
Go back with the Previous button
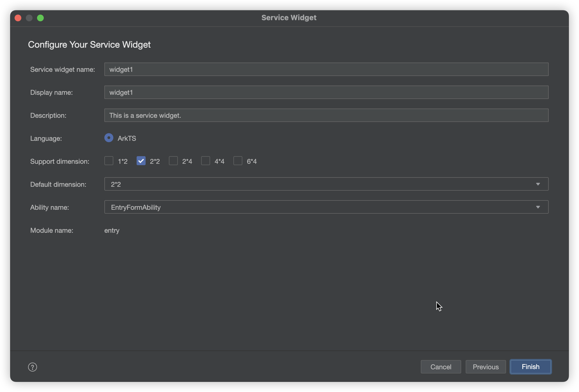(486, 367)
